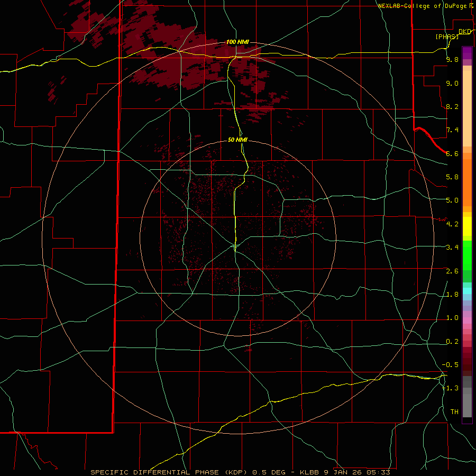Click the cyan swatch on the color bar
The image size is (476, 476).
[467, 291]
